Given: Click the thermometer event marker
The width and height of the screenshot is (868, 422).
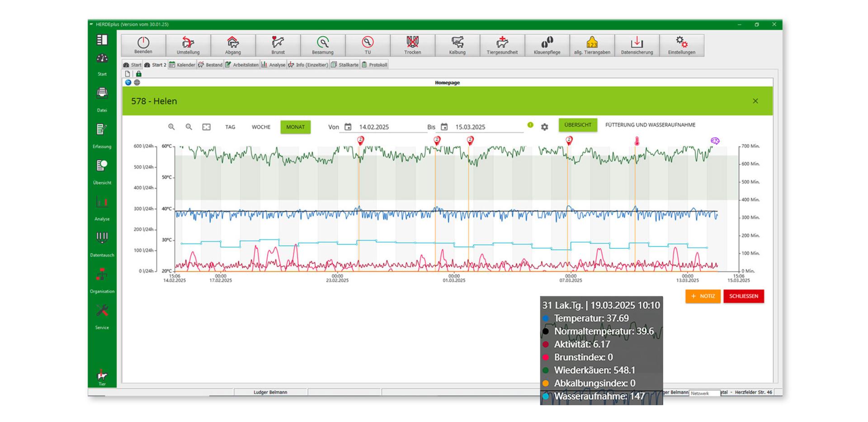Looking at the screenshot, I should coord(637,142).
